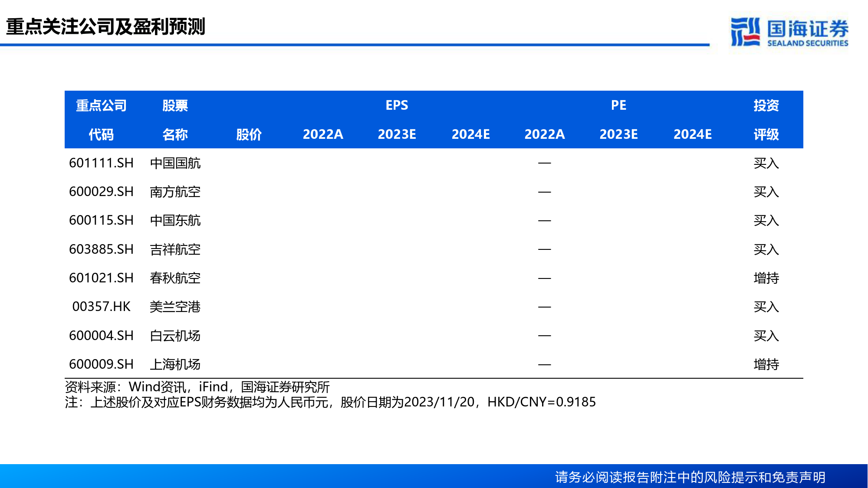Click company name 美兰空港

[175, 307]
